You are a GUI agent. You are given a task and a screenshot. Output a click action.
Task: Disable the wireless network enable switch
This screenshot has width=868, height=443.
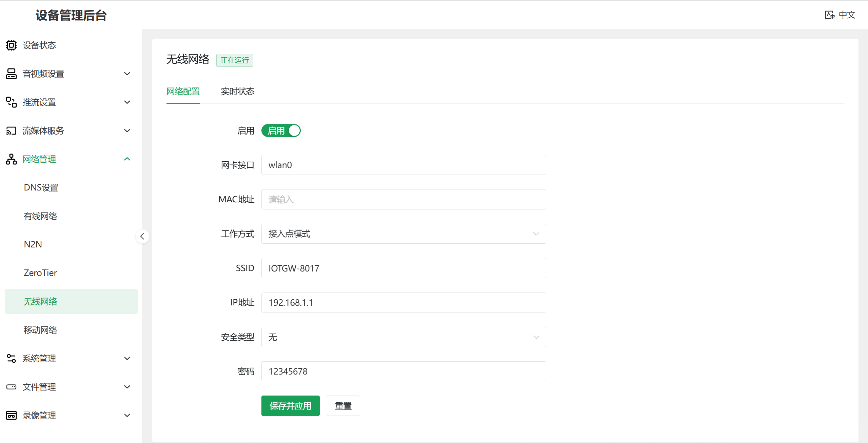point(281,130)
